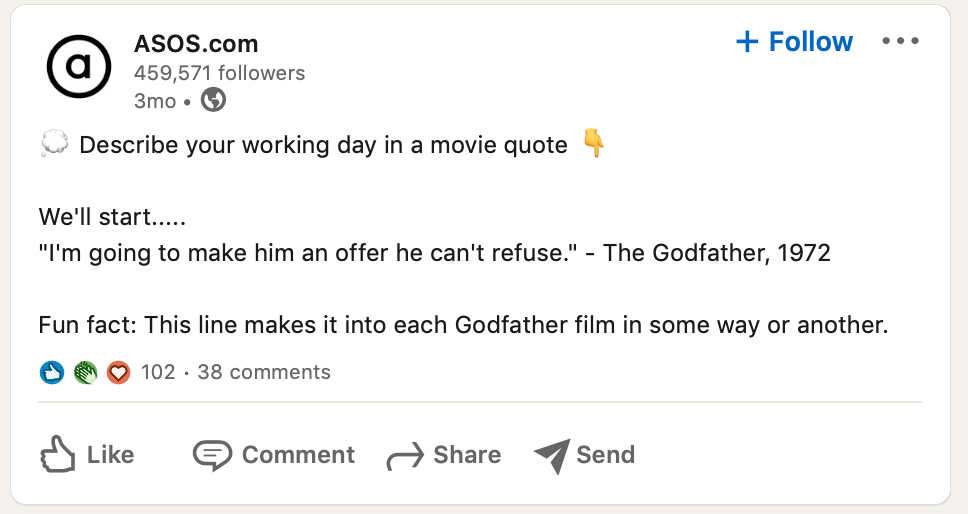The image size is (968, 514).
Task: Like the post with thumbs-up button
Action: point(88,455)
